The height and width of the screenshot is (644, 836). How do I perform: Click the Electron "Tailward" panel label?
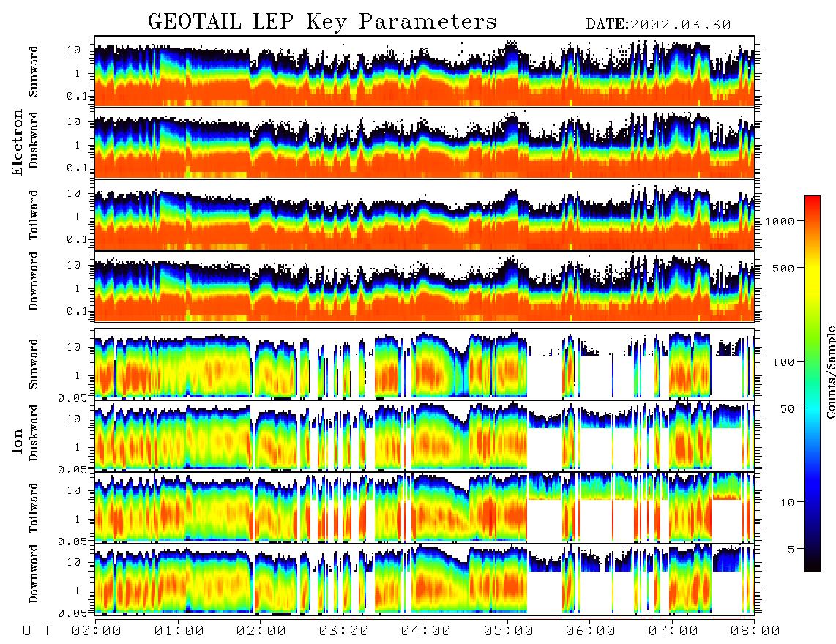pyautogui.click(x=34, y=215)
